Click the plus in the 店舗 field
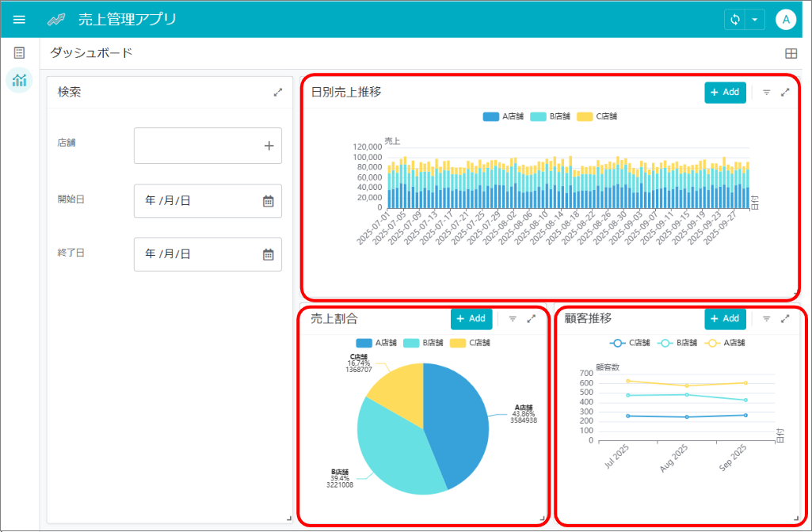The image size is (812, 532). point(269,146)
